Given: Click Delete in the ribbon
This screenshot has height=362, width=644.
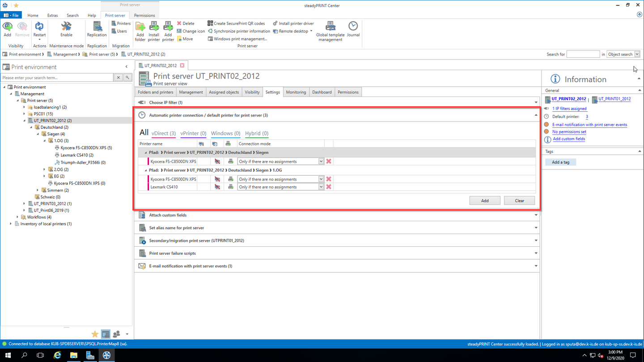Looking at the screenshot, I should [x=186, y=23].
